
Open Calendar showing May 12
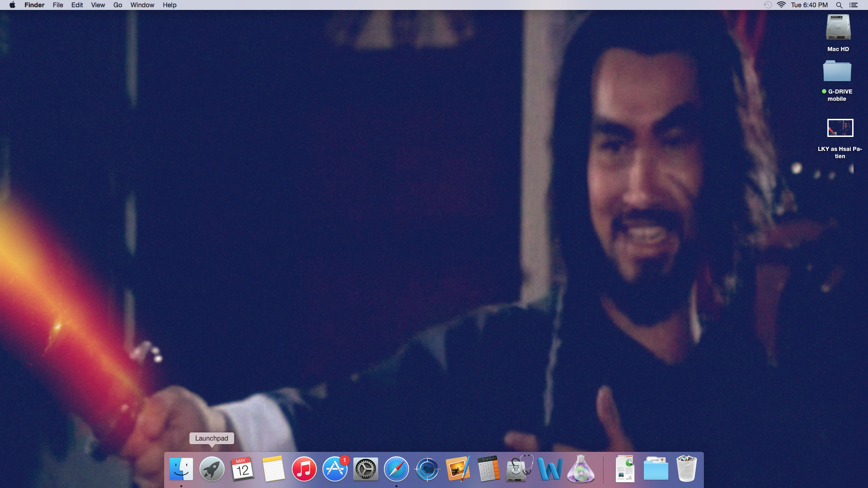(x=243, y=469)
